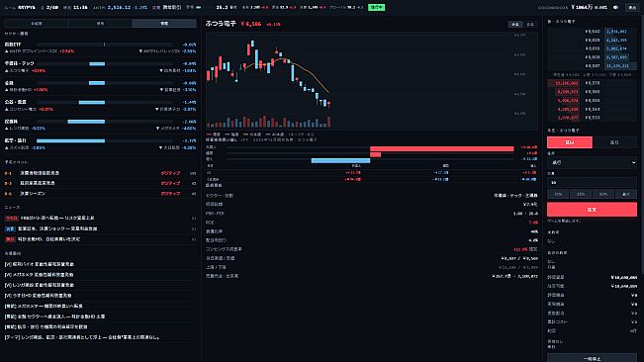Click the chevron arrow of the order type dropdown

tap(633, 162)
